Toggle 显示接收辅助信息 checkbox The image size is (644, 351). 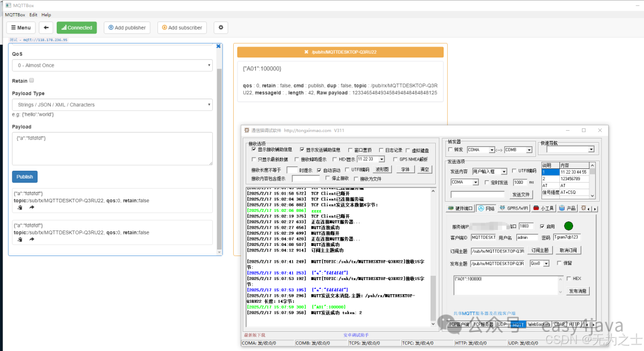pos(254,150)
